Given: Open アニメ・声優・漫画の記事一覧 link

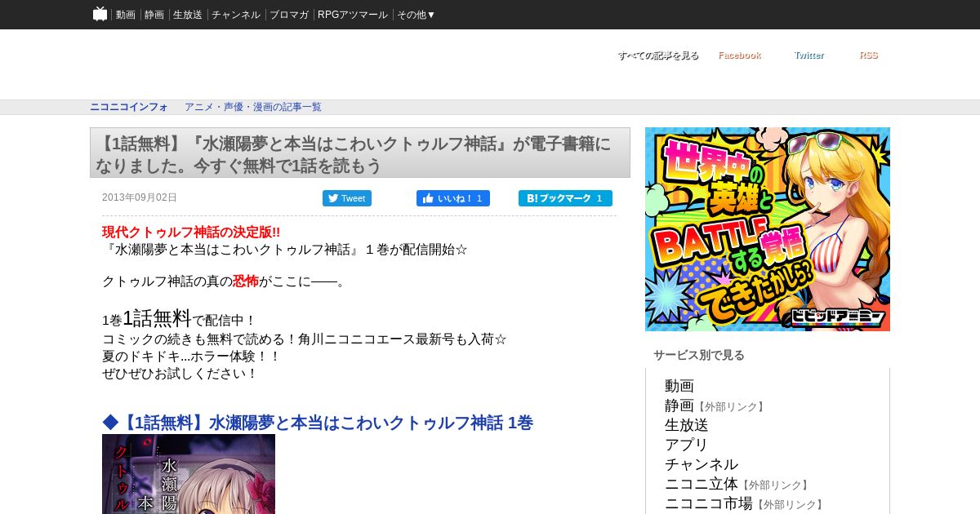Looking at the screenshot, I should [253, 107].
